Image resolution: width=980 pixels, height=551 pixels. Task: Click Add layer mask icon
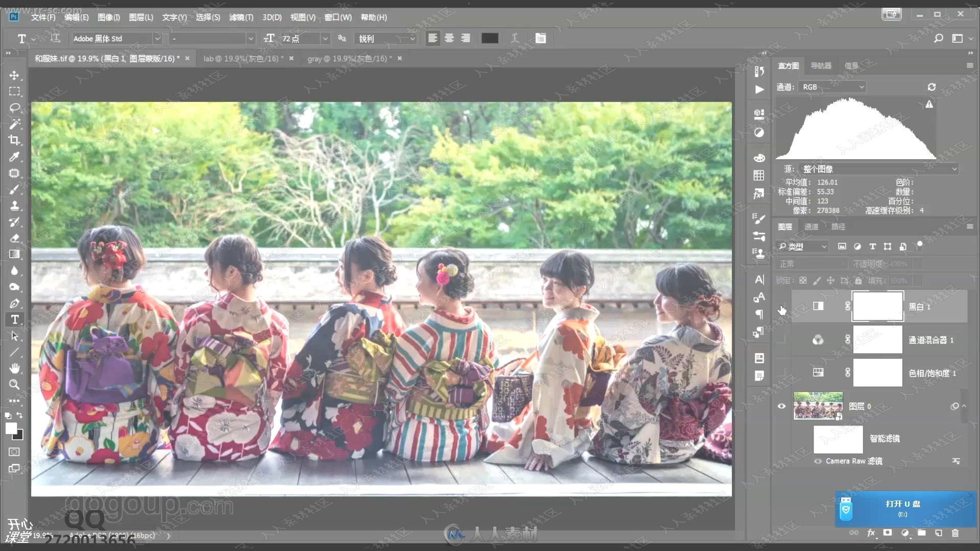tap(888, 533)
